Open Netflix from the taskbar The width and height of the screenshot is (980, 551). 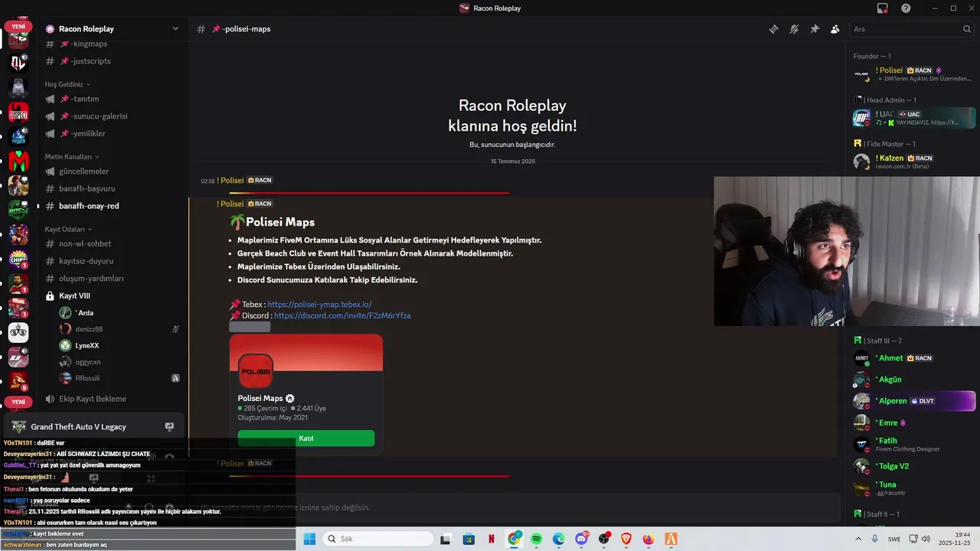click(x=492, y=539)
